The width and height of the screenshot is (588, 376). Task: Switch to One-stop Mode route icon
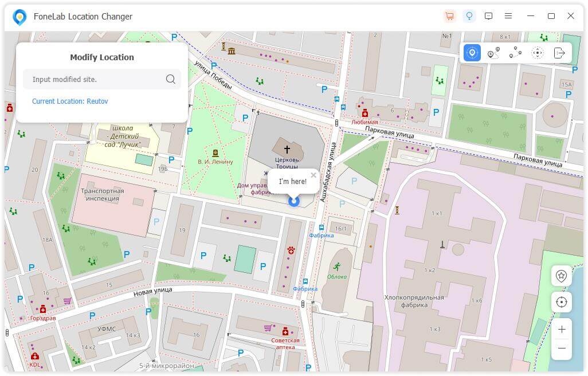tap(493, 53)
